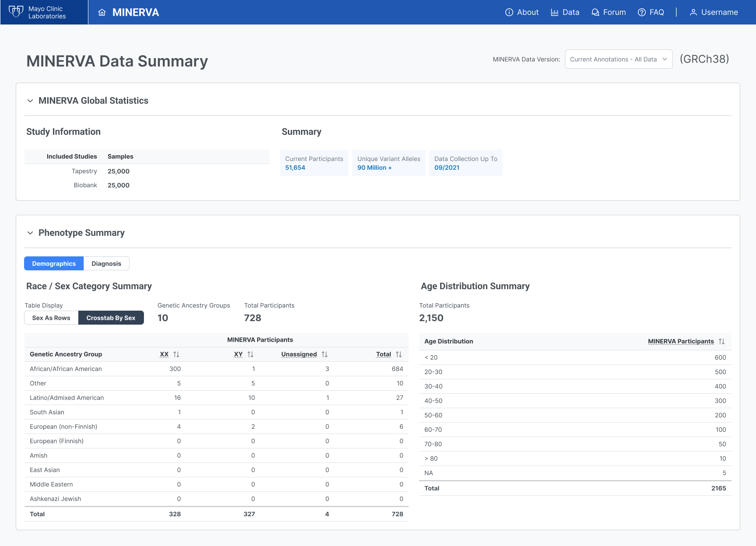The width and height of the screenshot is (756, 546).
Task: Click the Data bar chart icon
Action: point(555,12)
